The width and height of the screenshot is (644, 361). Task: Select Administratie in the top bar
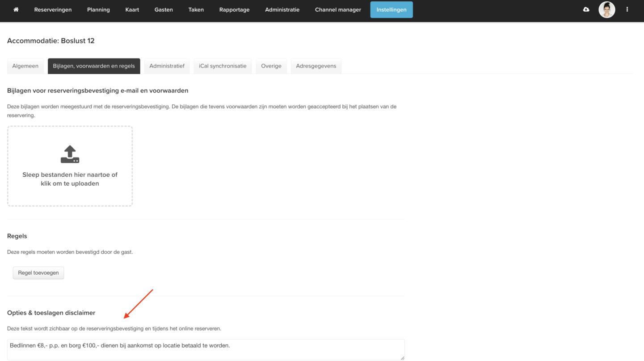[282, 9]
